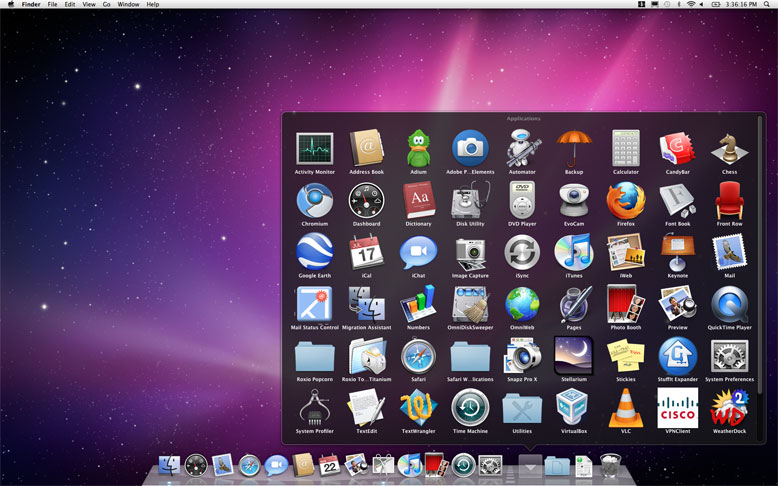
Task: Open Mail Status Control
Action: tap(315, 304)
